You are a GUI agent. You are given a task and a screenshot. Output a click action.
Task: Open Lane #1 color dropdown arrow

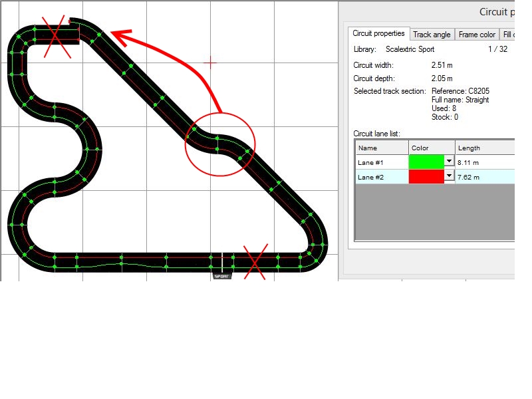point(449,161)
